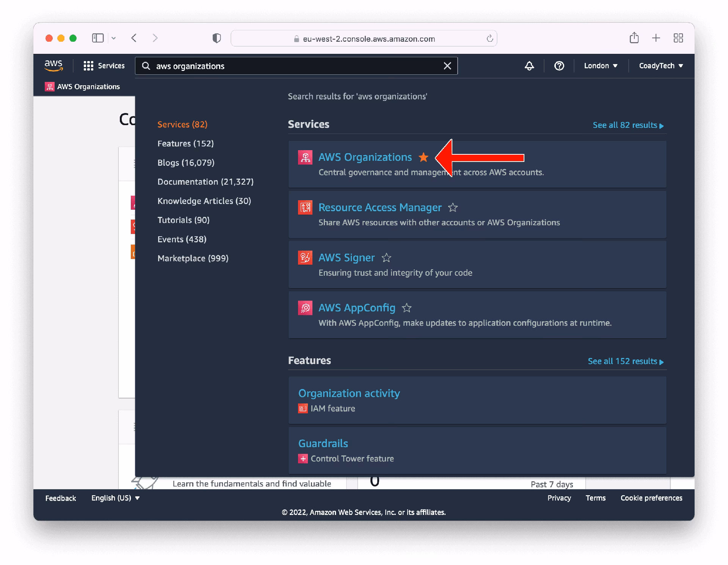Click the Safari privacy shield icon
This screenshot has width=728, height=565.
217,38
